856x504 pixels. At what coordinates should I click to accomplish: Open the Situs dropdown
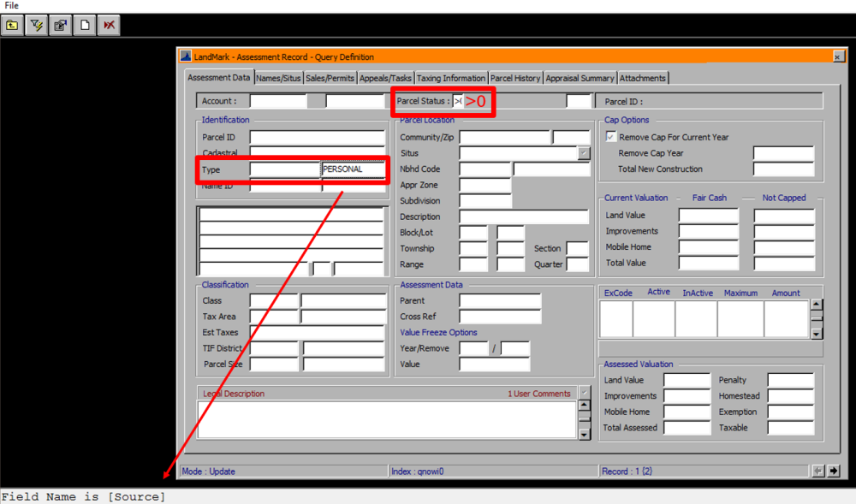click(x=583, y=152)
